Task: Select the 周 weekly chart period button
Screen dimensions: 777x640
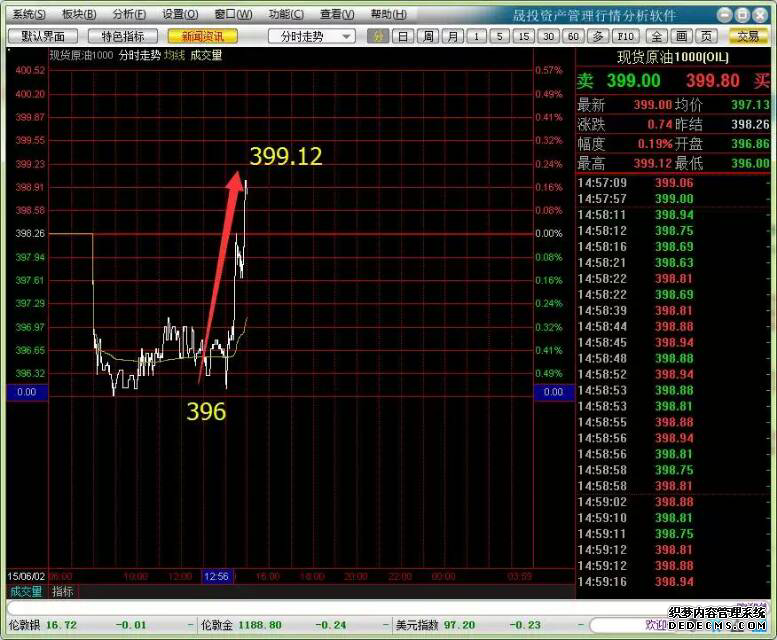Action: [428, 36]
